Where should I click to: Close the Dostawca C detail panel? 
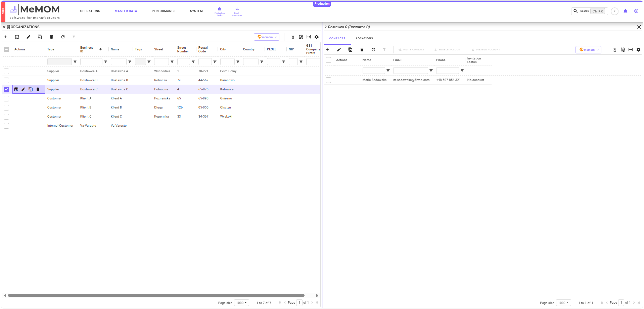[x=639, y=27]
